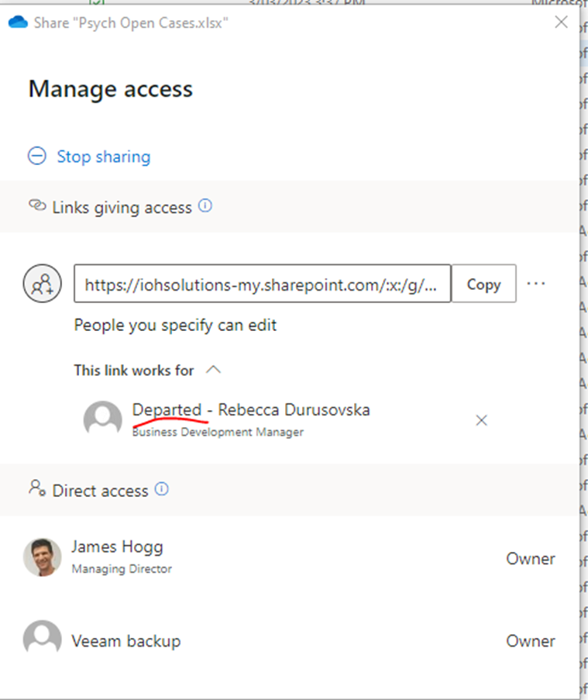
Task: Click the people-plus link type icon
Action: (x=43, y=284)
